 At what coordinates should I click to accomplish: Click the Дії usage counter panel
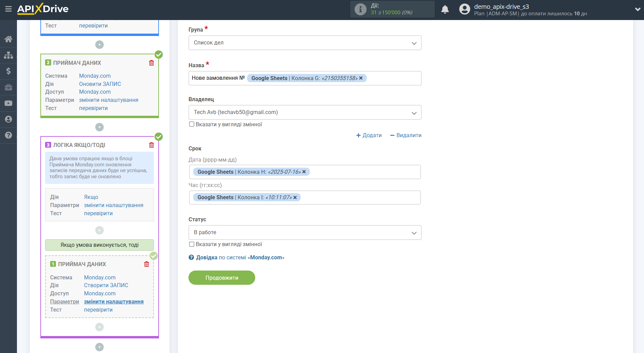[x=392, y=9]
